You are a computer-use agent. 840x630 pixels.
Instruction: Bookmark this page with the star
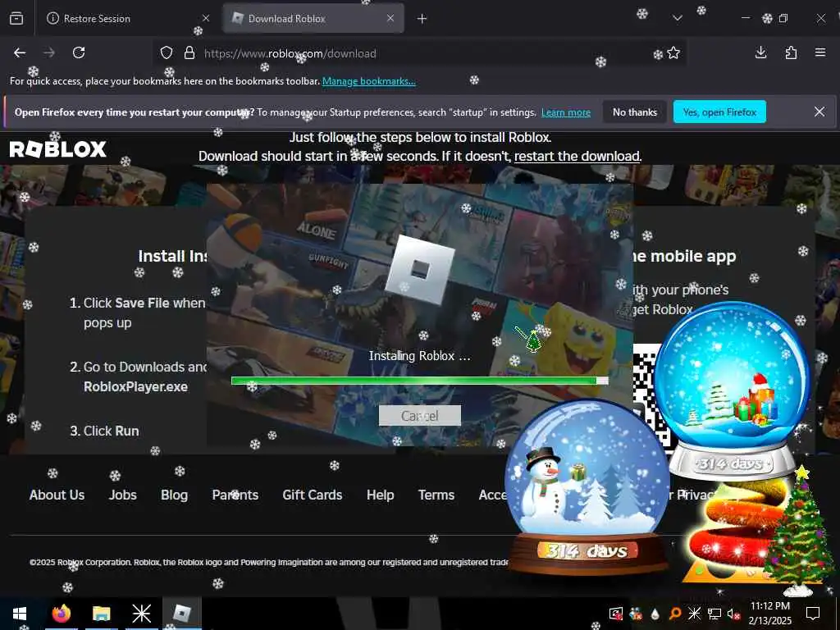673,53
